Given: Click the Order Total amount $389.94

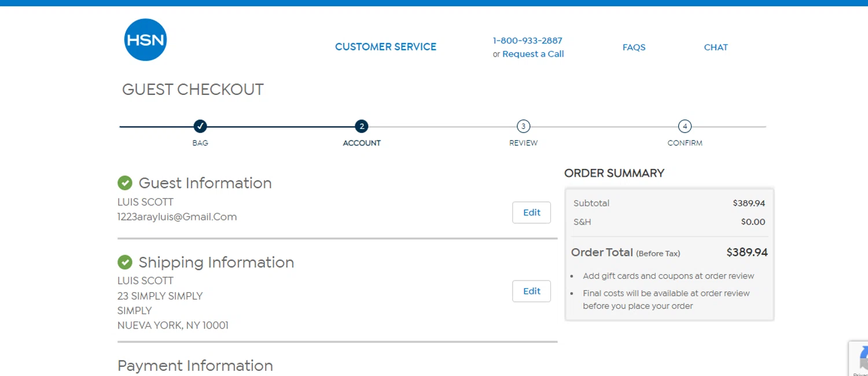Looking at the screenshot, I should tap(746, 252).
